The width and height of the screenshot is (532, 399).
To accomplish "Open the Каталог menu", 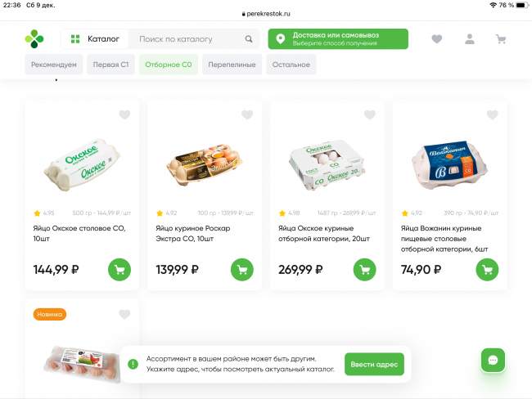I will (95, 39).
